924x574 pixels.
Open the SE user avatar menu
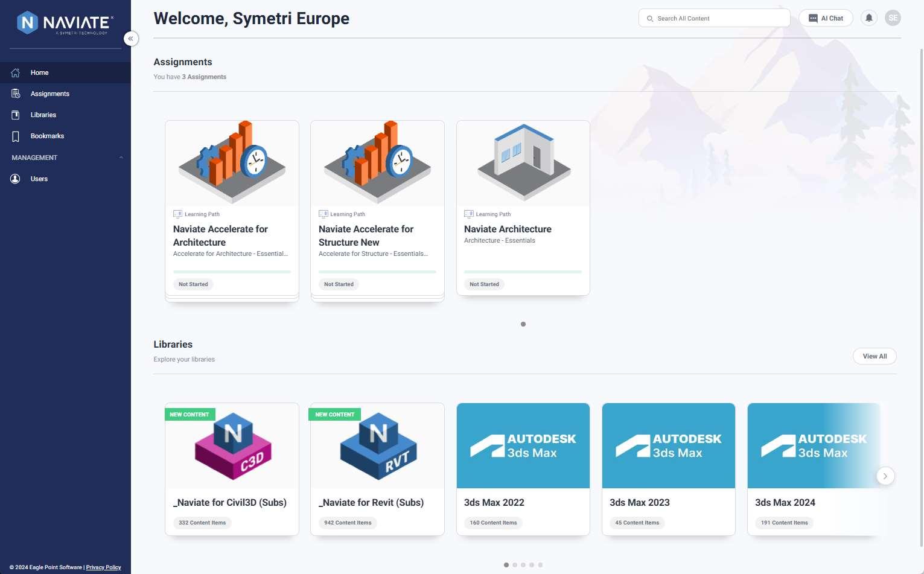click(x=893, y=18)
